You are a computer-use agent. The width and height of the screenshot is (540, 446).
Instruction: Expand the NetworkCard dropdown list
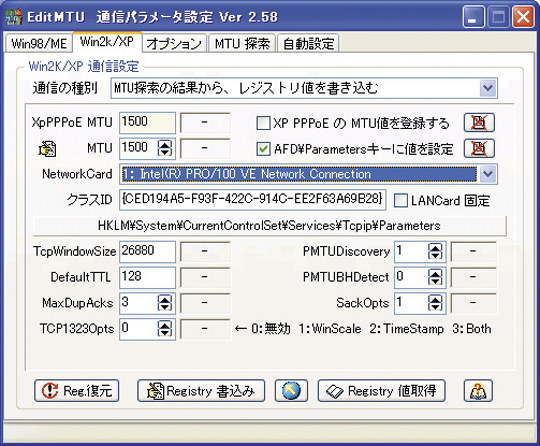(488, 174)
